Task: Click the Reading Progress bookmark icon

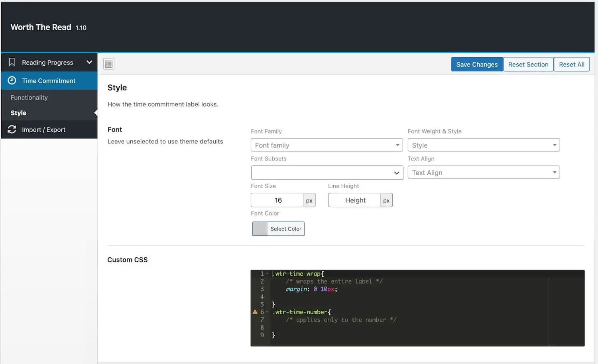Action: 12,62
